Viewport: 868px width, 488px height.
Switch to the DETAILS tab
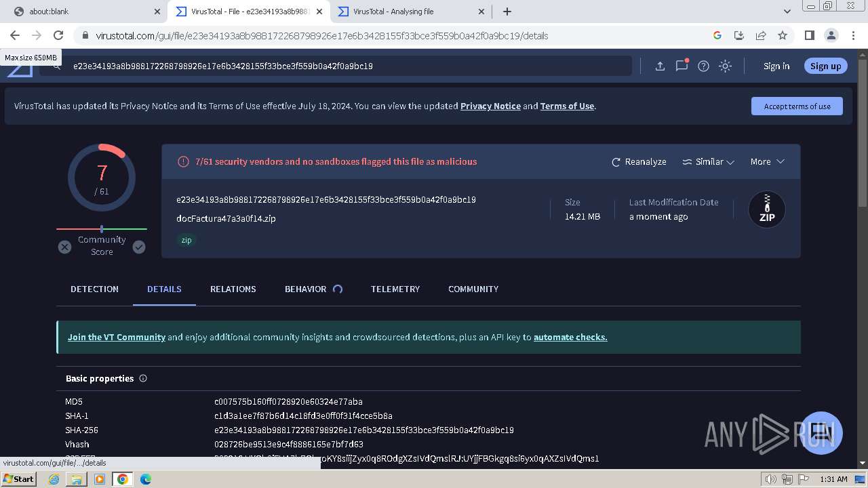164,289
